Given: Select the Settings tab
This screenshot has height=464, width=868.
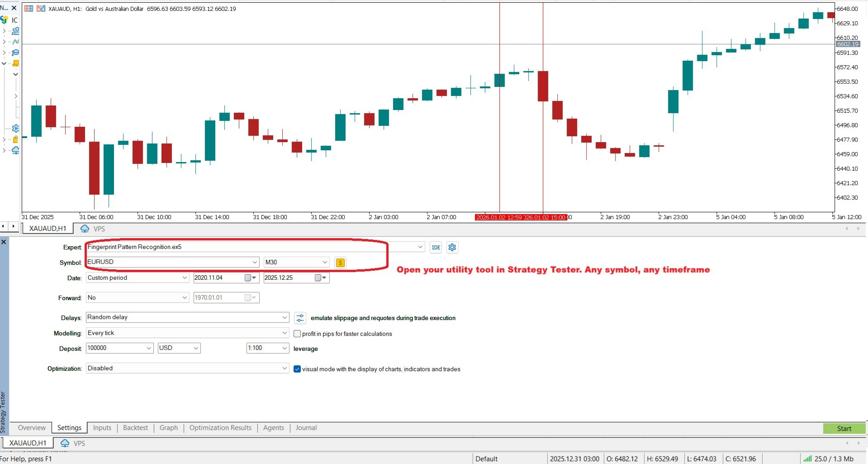Looking at the screenshot, I should tap(69, 428).
